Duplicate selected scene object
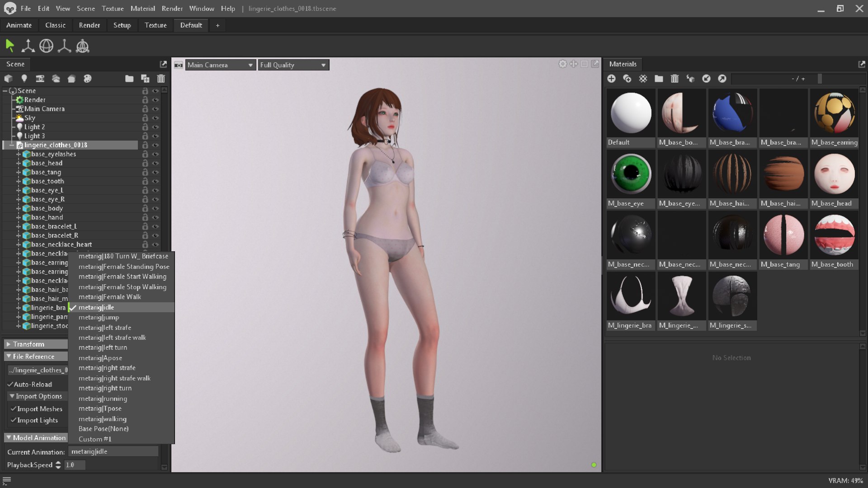This screenshot has width=868, height=488. (145, 79)
